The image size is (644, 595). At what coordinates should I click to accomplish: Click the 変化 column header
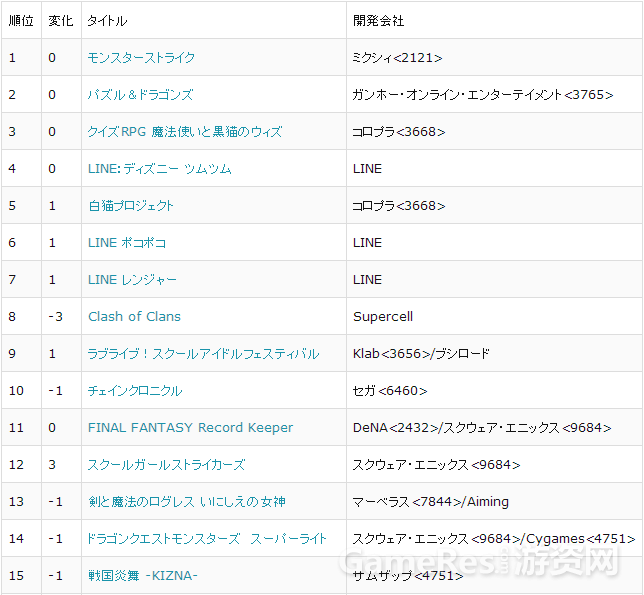61,21
